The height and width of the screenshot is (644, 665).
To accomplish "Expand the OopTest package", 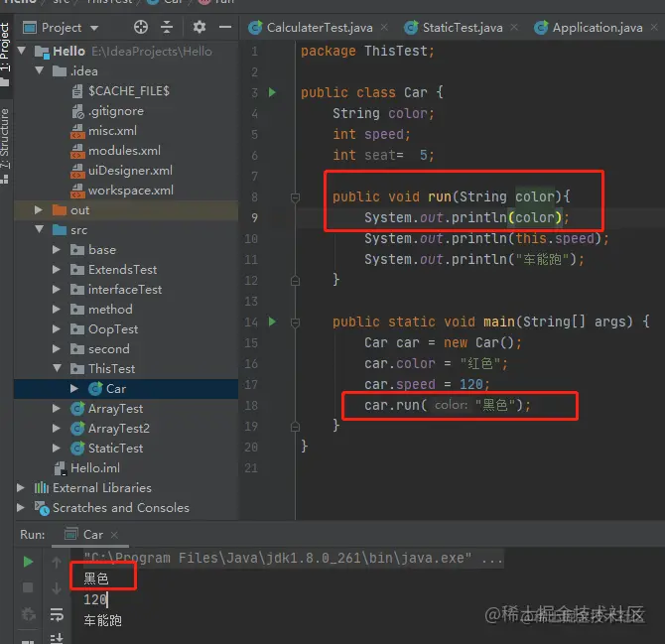I will [x=57, y=329].
